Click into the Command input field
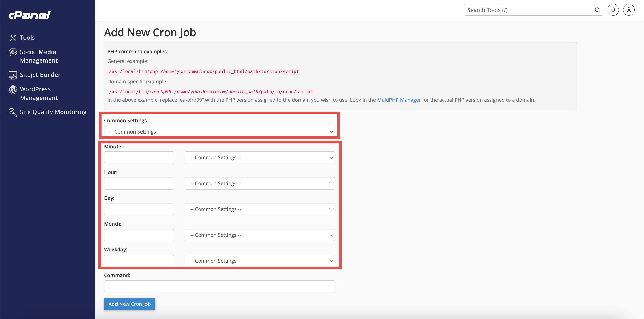Screen dimensions: 644x319 (219, 287)
